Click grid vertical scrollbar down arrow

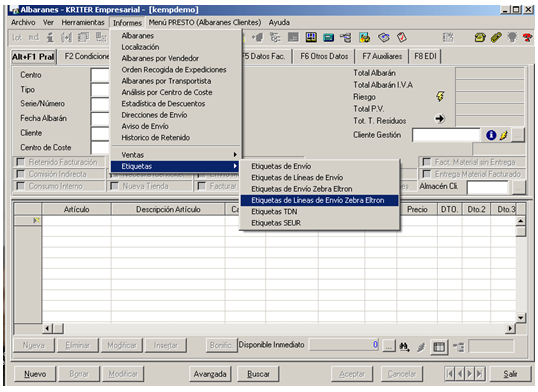coord(521,318)
